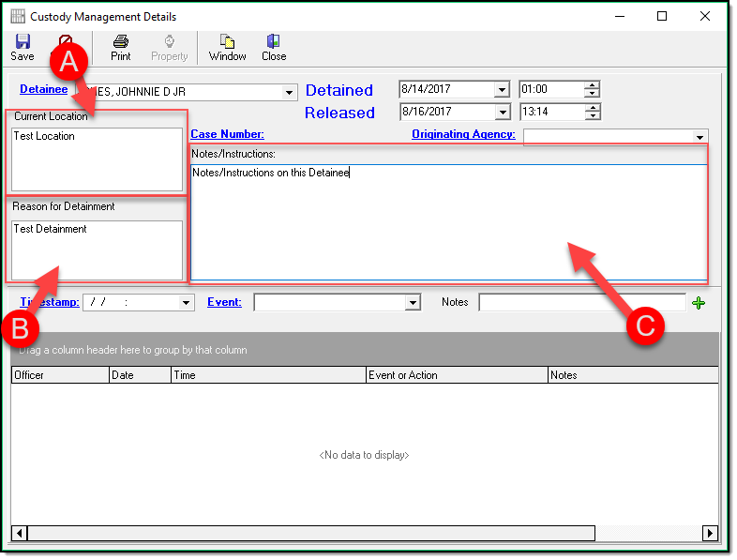Click in the Notes/Instructions text area
Screen dimensions: 737x560
[448, 225]
